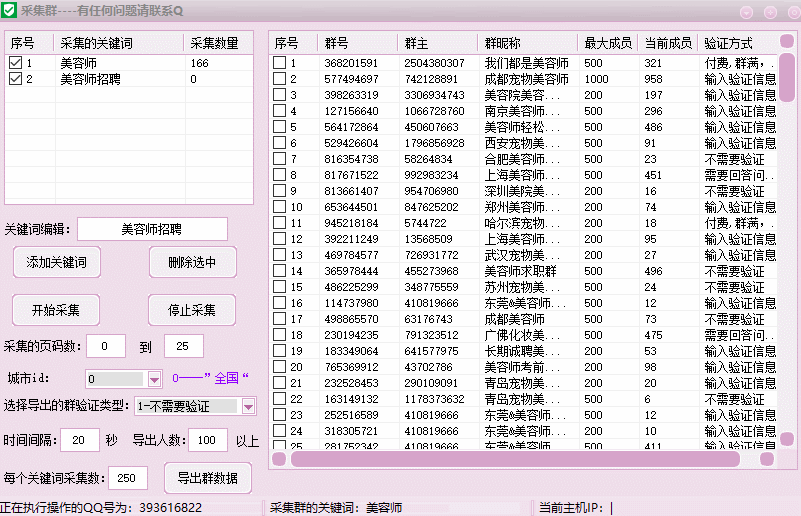Click the horizontal scrollbar thumb of group table
801x516 pixels.
[x=515, y=459]
